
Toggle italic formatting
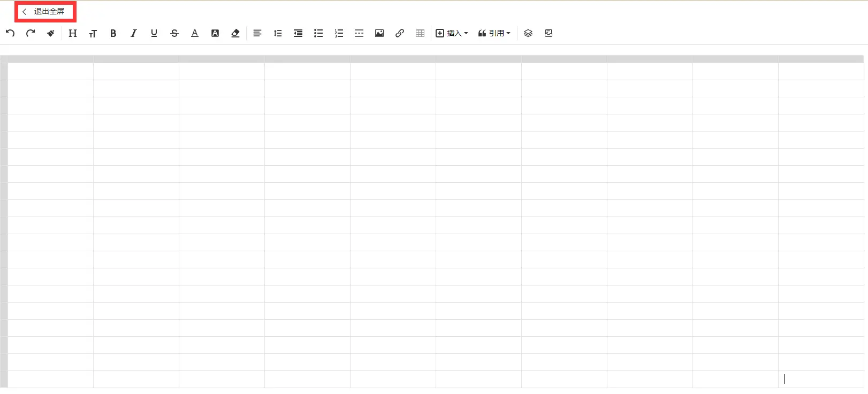click(134, 33)
